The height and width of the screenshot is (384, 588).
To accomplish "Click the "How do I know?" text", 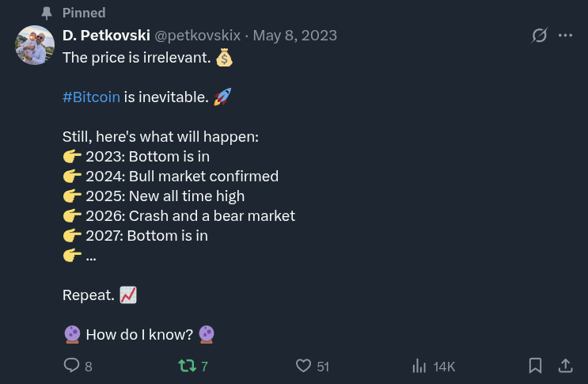I will coord(139,334).
